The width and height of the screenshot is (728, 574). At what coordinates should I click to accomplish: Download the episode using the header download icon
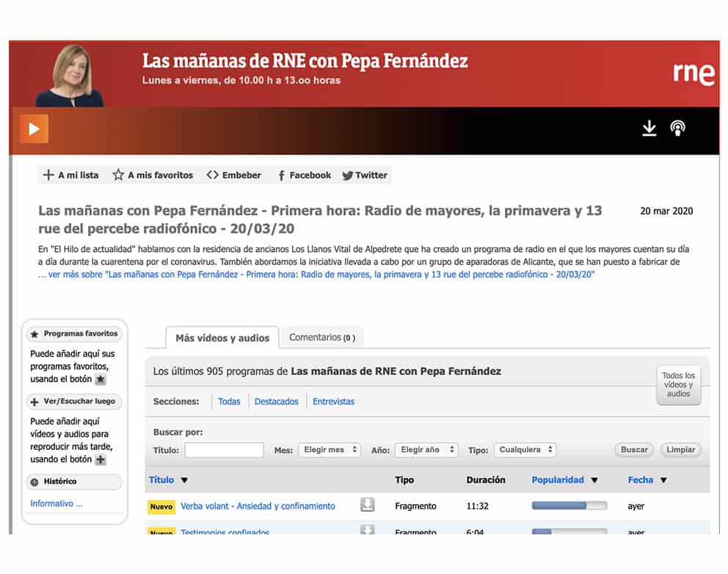649,129
